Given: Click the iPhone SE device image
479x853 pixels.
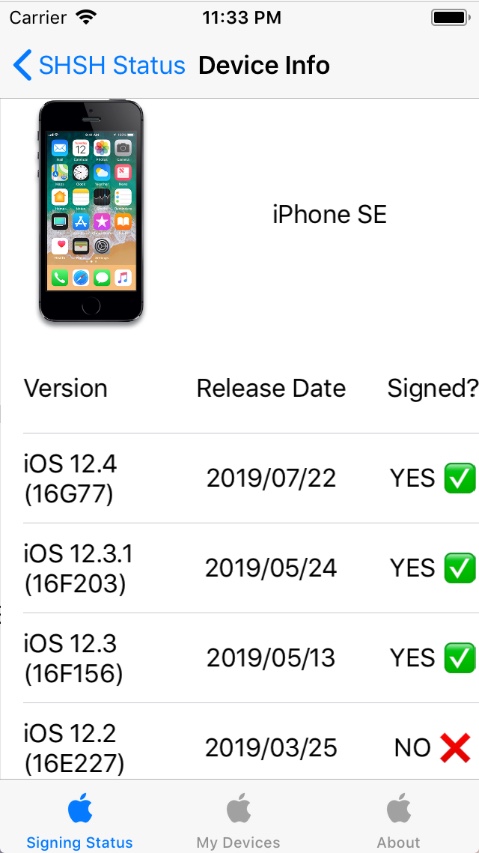Looking at the screenshot, I should (x=91, y=211).
